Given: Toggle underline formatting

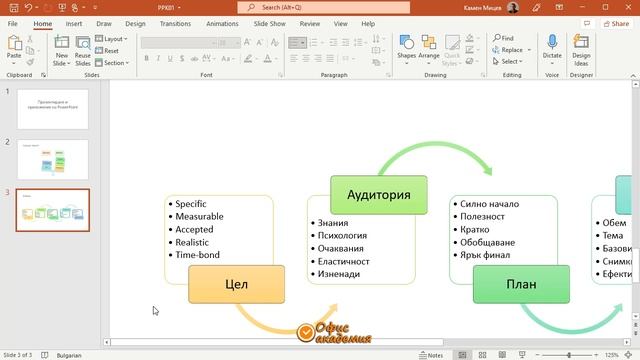Looking at the screenshot, I should (170, 59).
